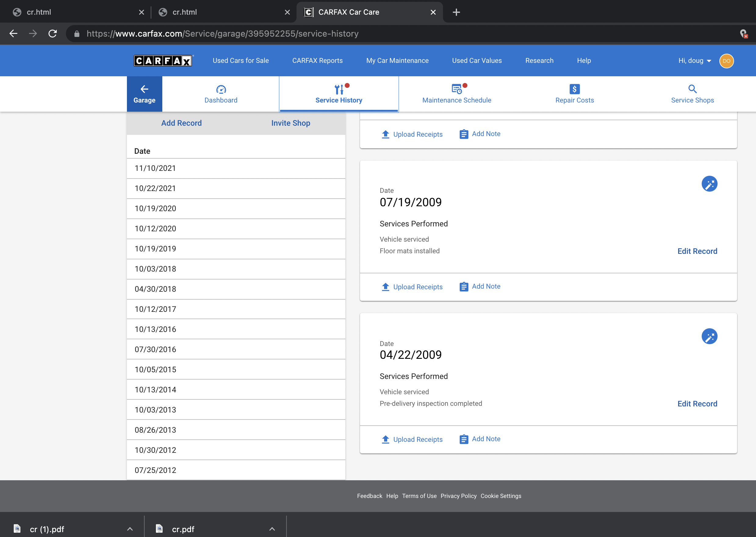
Task: Upload Receipts for 04/22/2009 record
Action: 412,439
